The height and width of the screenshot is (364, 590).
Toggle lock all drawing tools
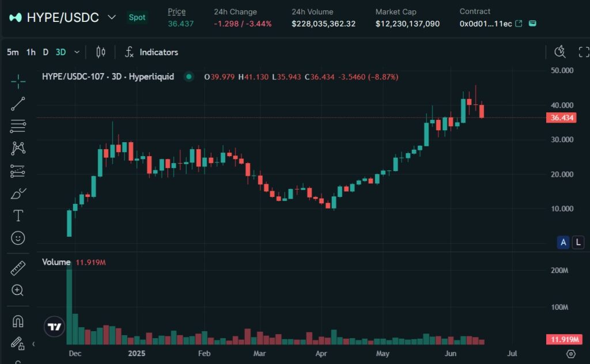(x=18, y=343)
